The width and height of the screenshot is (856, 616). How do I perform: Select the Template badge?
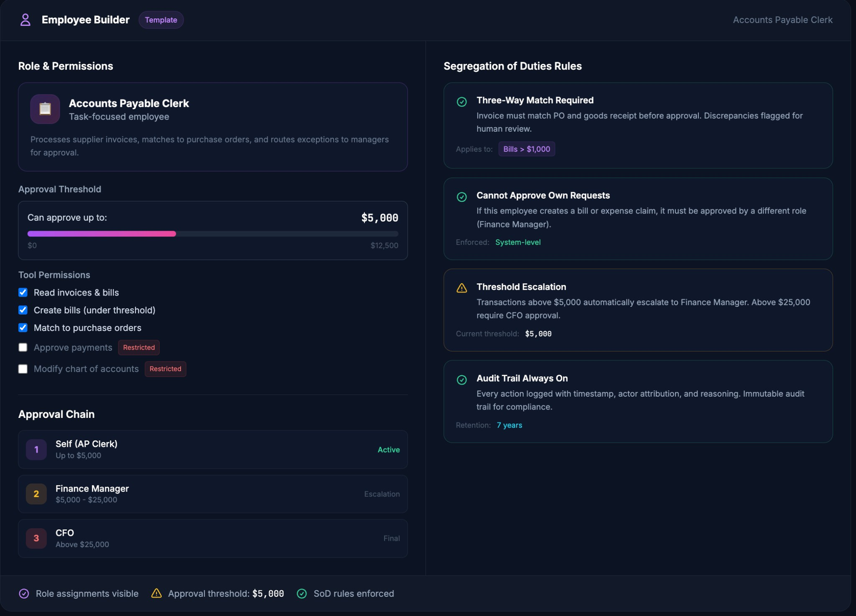(x=161, y=20)
